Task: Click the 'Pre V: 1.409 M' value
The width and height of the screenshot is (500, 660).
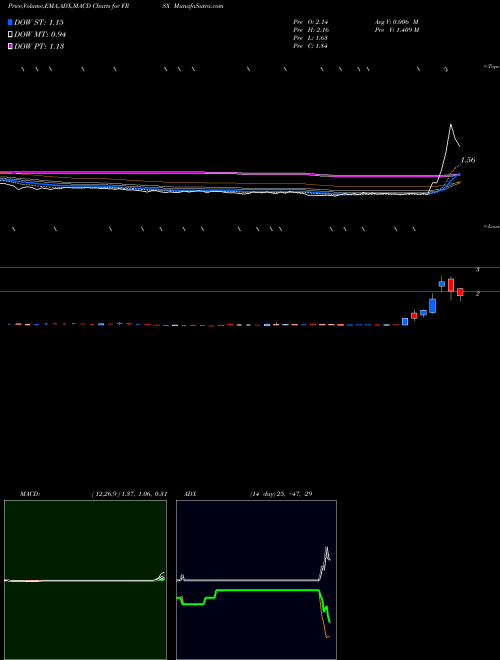Action: 396,30
